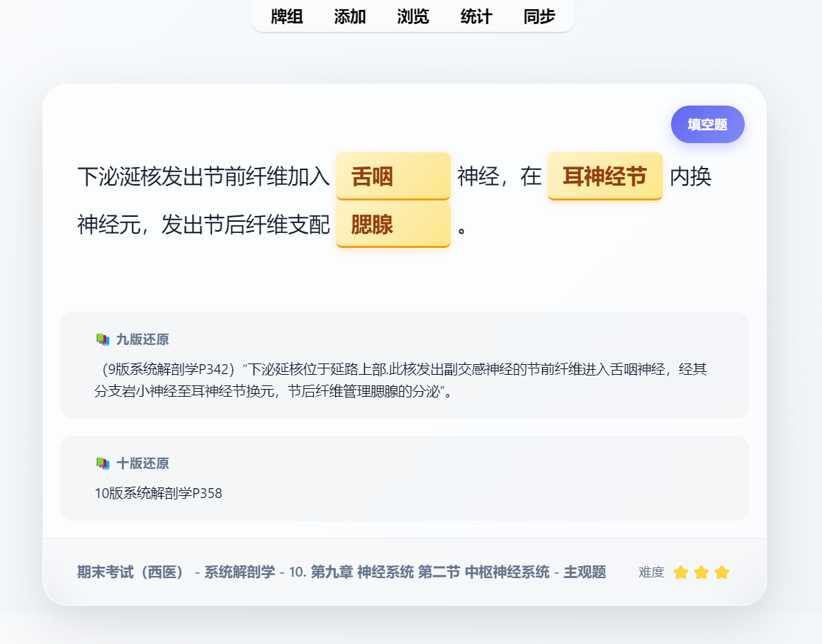Open the 统计 (Stats) menu item
822x644 pixels.
476,17
